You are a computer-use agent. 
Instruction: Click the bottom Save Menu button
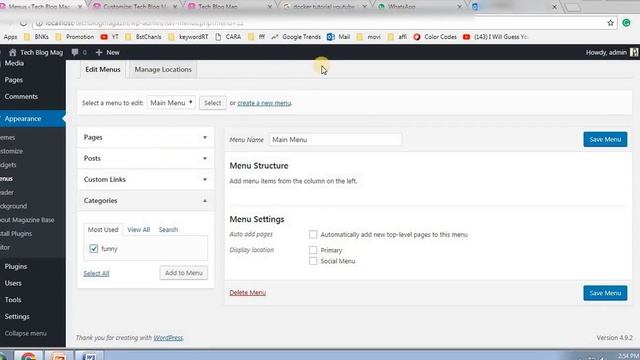(x=605, y=293)
